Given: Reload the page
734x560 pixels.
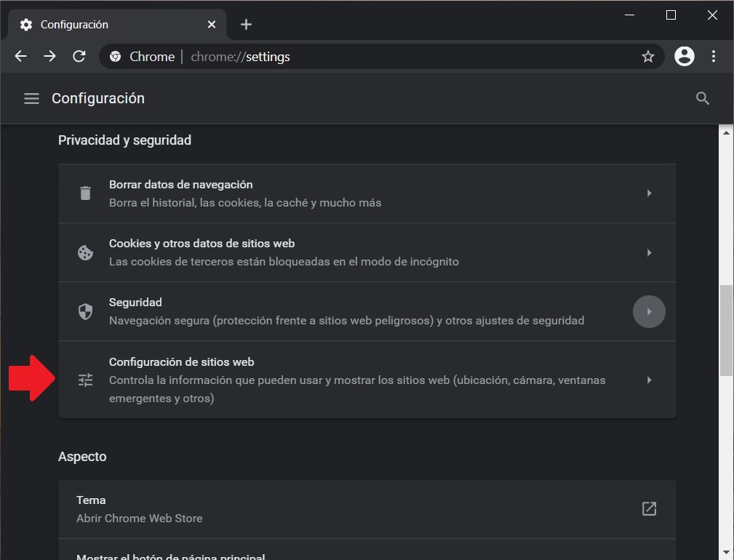Looking at the screenshot, I should [x=79, y=57].
